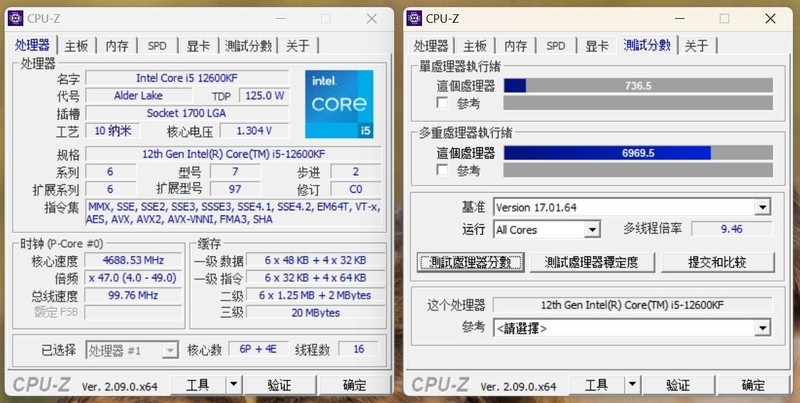Click 工具 button in the right window
This screenshot has width=800, height=403.
(597, 385)
